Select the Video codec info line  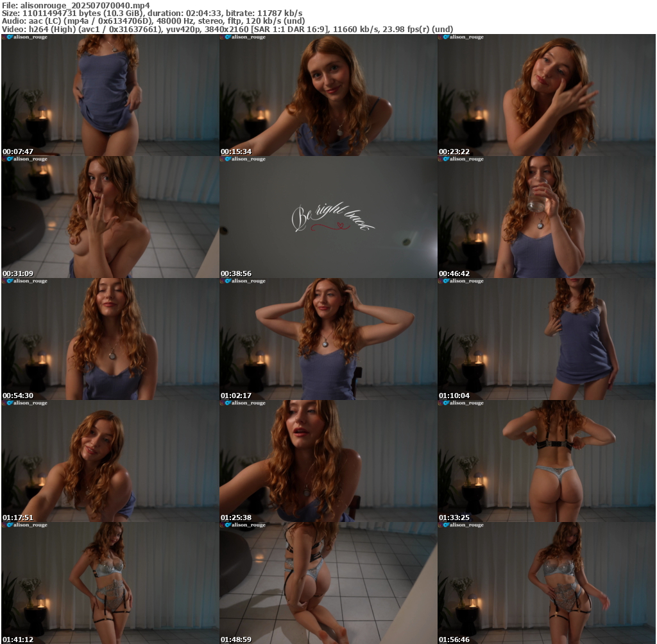point(227,29)
